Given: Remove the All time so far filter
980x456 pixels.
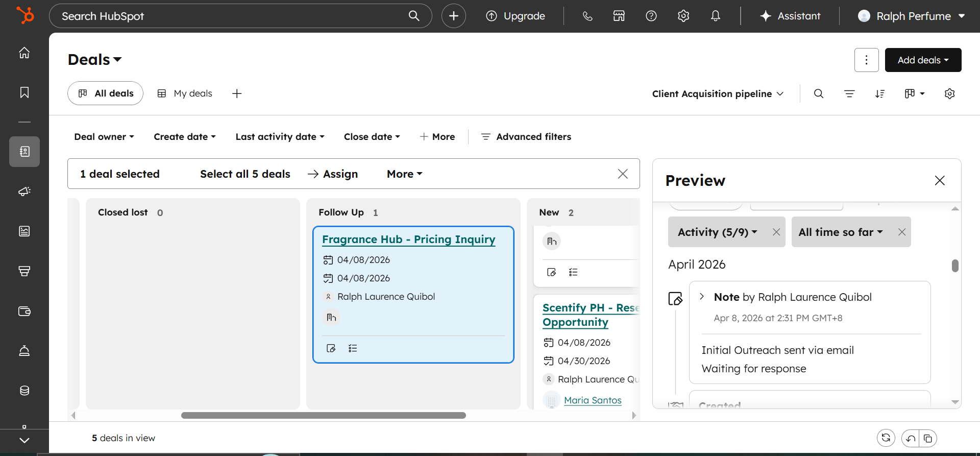Looking at the screenshot, I should coord(902,232).
